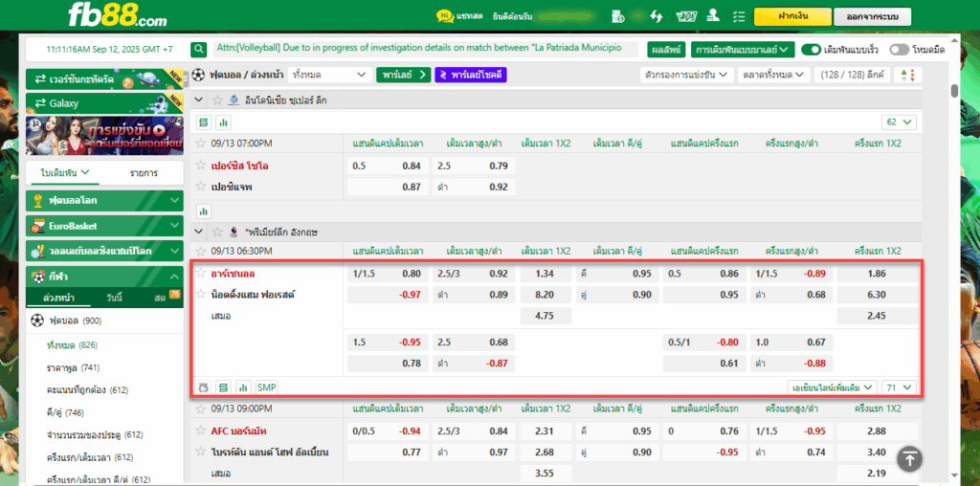
Task: Click the green search magnifier icon
Action: point(198,50)
